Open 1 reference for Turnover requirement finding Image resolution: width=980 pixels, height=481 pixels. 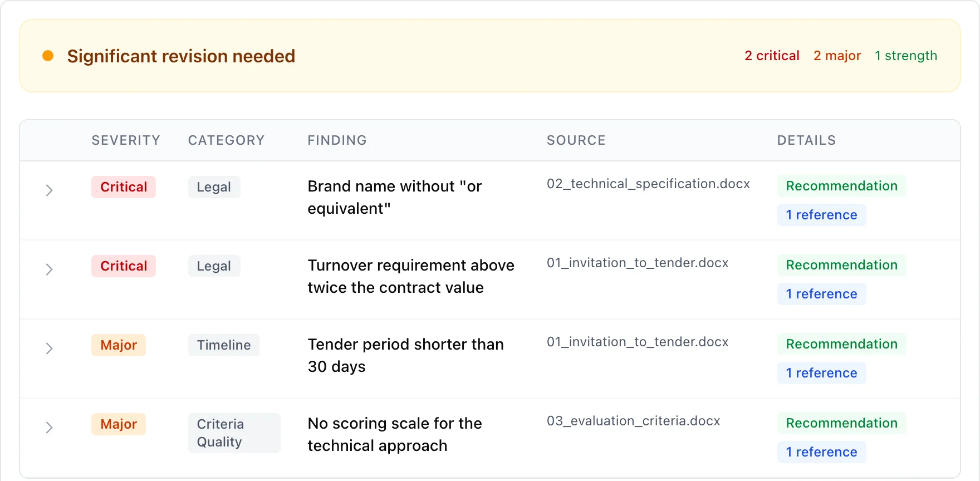(821, 294)
